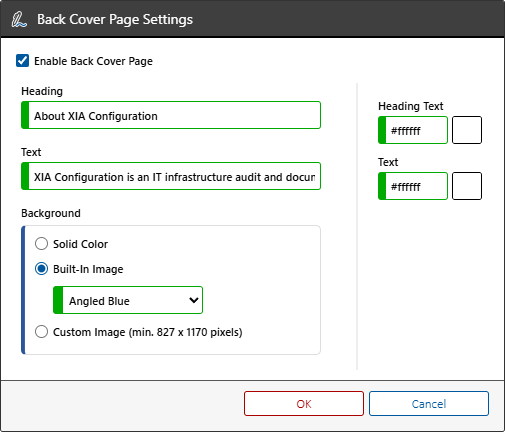Click the Heading Text hex color field
Viewport: 505px width, 432px height.
[x=413, y=130]
